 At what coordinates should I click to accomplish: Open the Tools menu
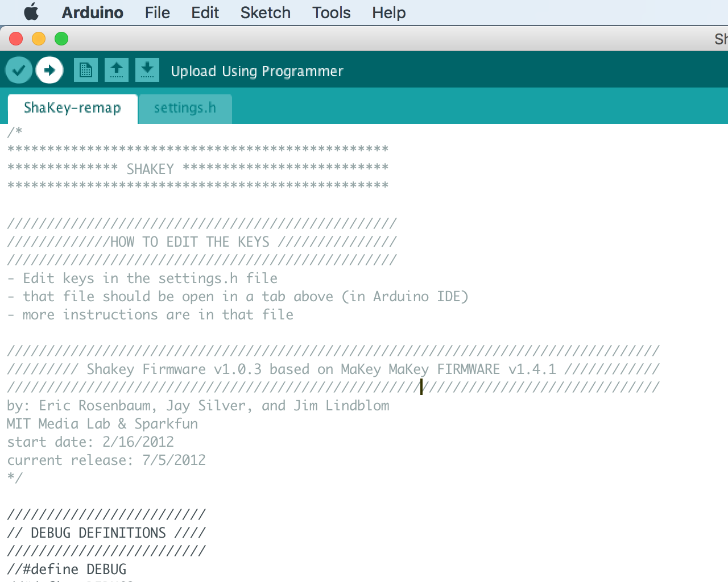[332, 13]
